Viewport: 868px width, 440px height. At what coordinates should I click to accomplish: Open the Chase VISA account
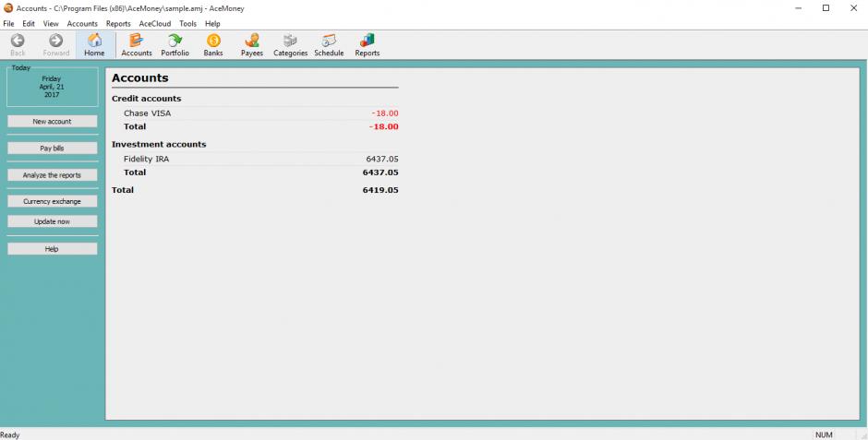click(147, 113)
